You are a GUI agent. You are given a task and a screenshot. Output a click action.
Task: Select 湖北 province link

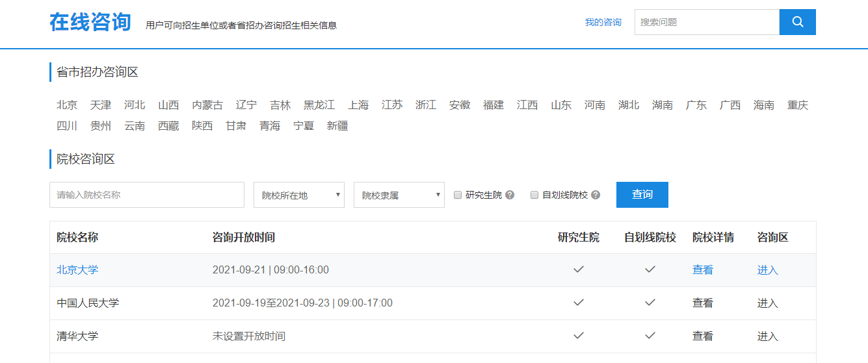629,105
